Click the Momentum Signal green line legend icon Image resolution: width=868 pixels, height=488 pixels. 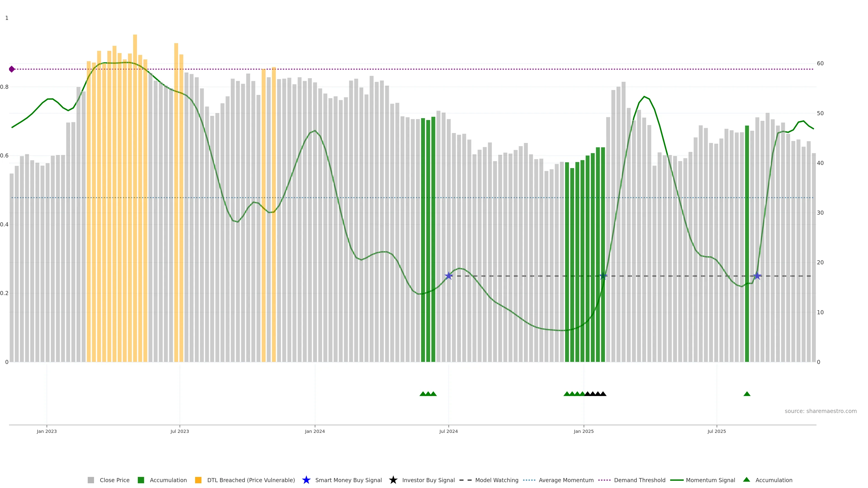tap(677, 480)
